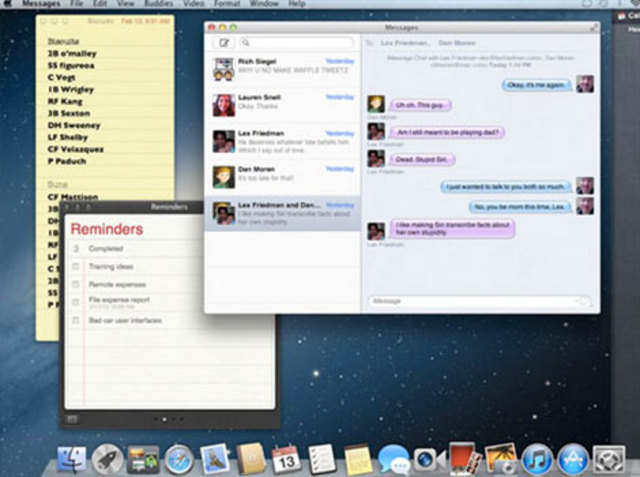Click the list icon at Reminders bottom-left
This screenshot has height=477, width=640.
click(x=72, y=419)
